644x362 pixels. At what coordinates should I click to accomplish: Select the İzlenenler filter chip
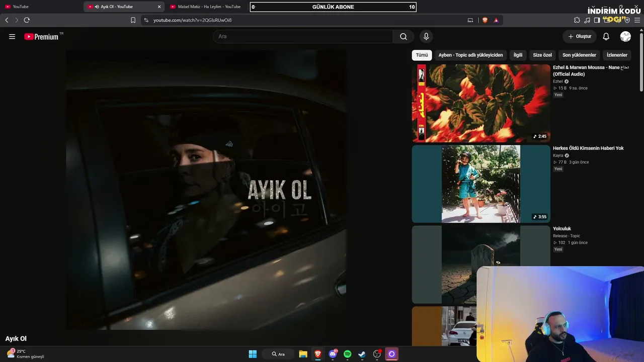(x=617, y=55)
